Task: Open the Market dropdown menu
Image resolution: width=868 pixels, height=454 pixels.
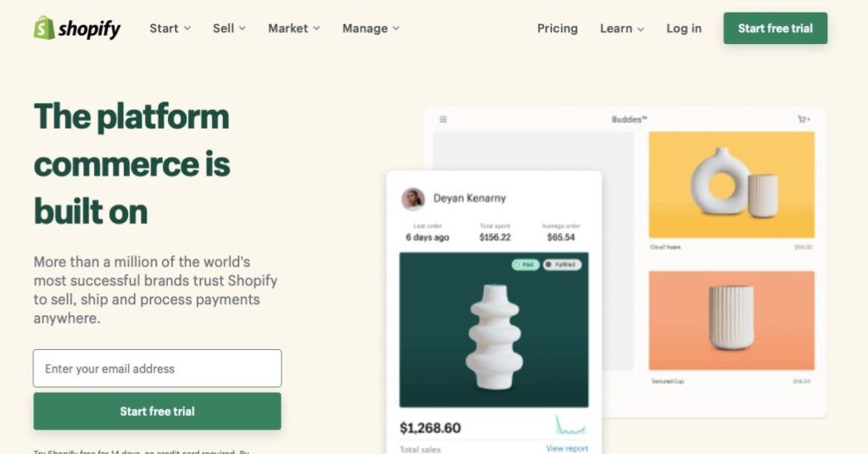Action: pyautogui.click(x=293, y=28)
